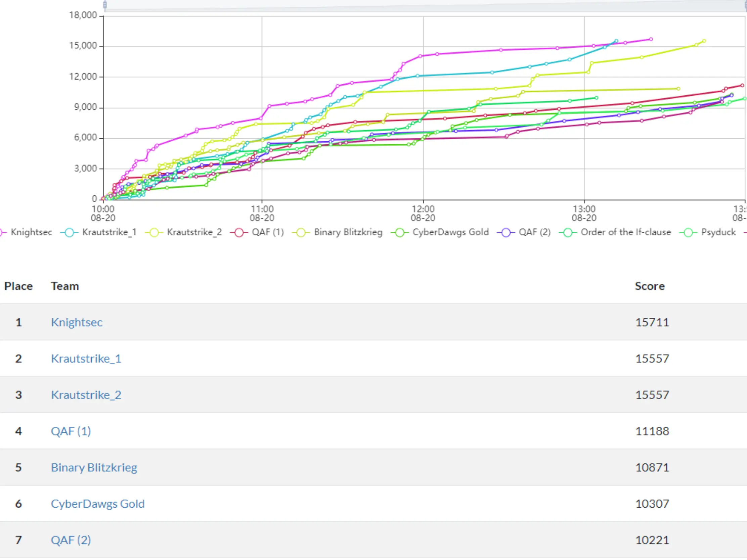
Task: Visit the QAF (1) team link
Action: coord(71,431)
